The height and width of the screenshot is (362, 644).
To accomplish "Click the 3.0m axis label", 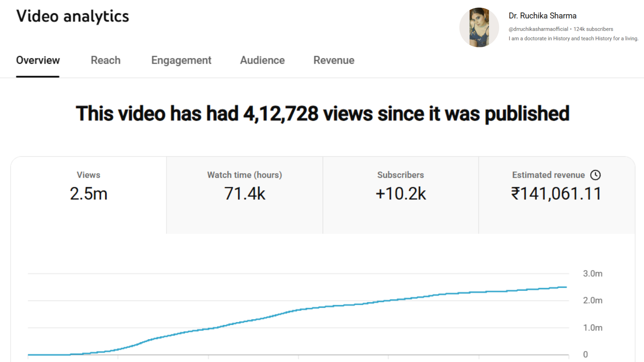I will [x=593, y=274].
